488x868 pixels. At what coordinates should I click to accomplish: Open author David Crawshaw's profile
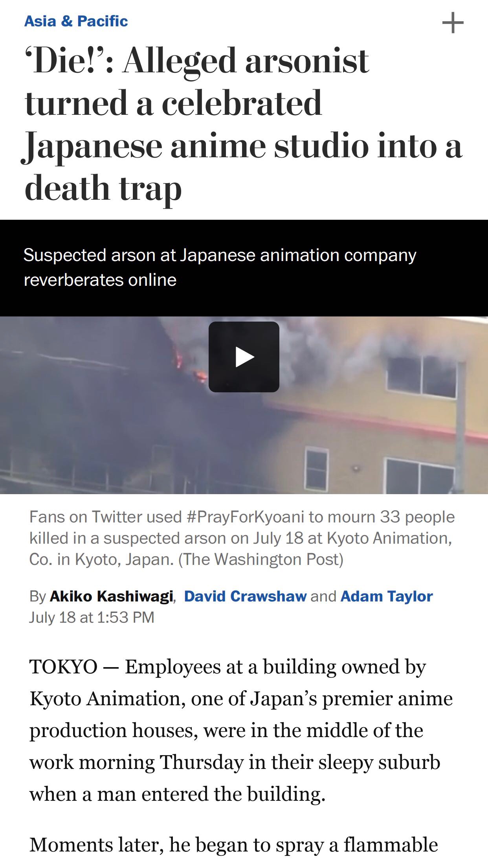pyautogui.click(x=245, y=596)
